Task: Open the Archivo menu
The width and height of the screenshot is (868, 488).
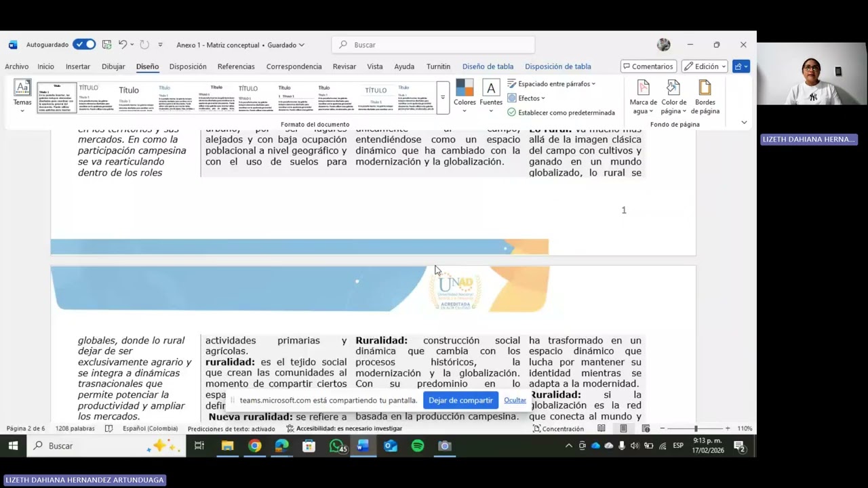Action: click(x=16, y=66)
